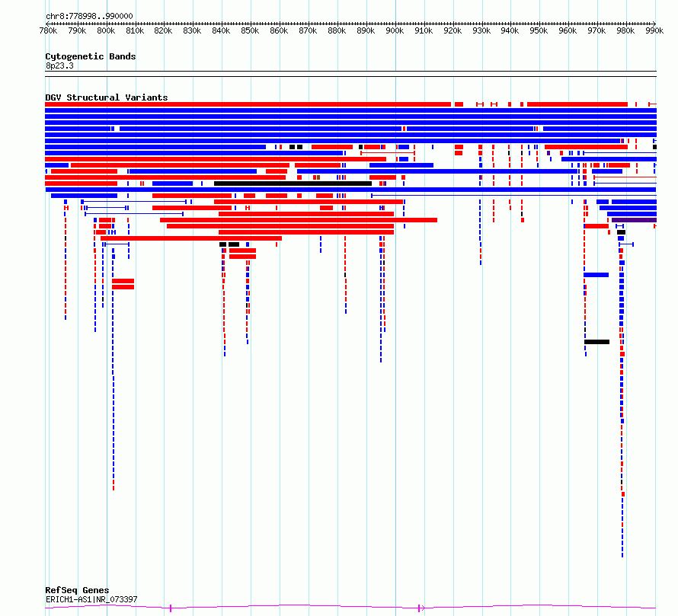
Task: Click the wide purple variant bar near 980k
Action: pyautogui.click(x=634, y=220)
